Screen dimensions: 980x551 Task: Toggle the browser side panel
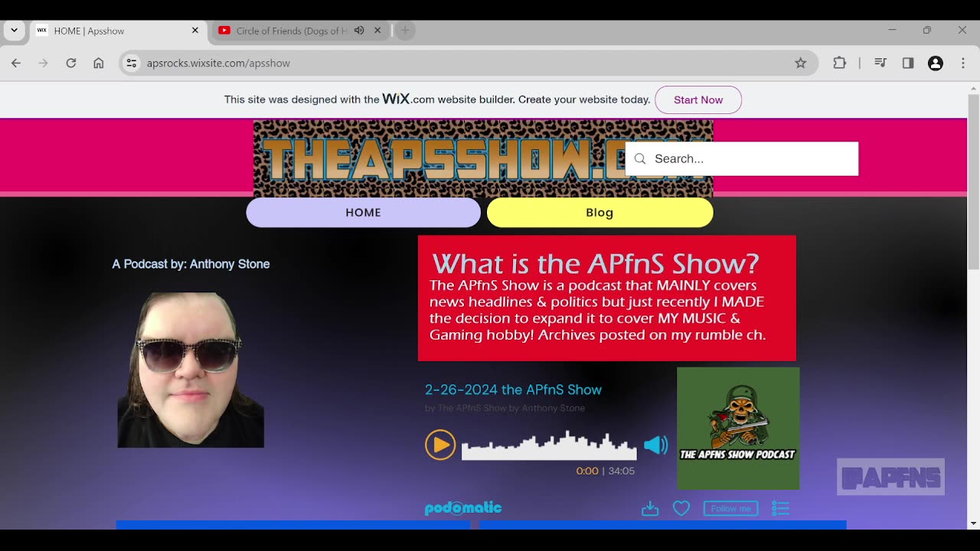pyautogui.click(x=908, y=63)
